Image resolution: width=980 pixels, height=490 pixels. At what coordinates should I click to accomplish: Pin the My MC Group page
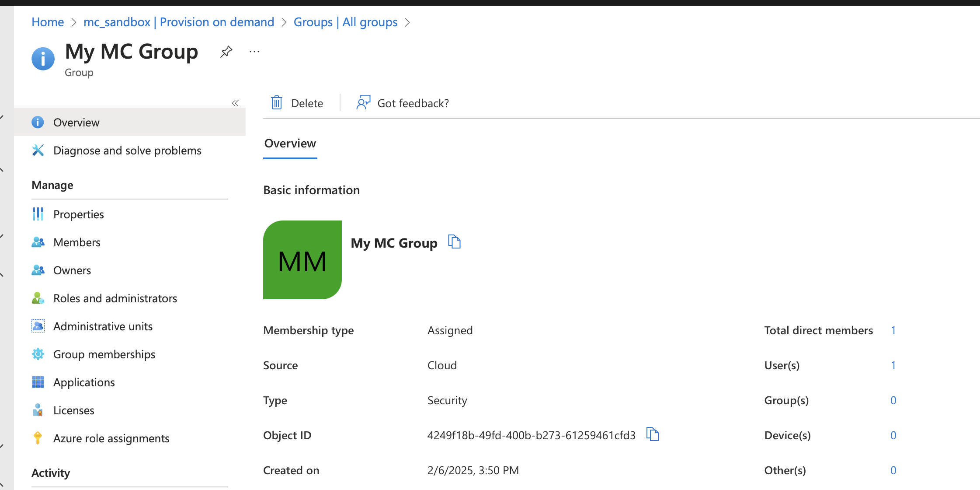(x=226, y=52)
